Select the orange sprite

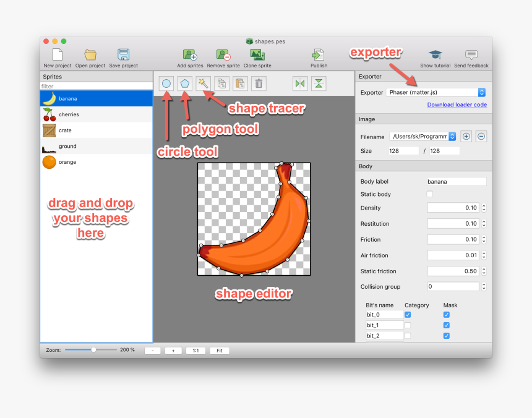point(97,162)
